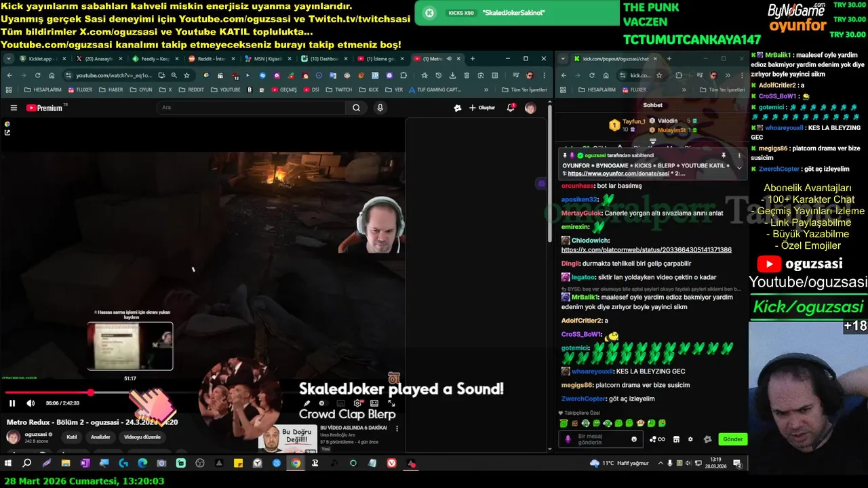This screenshot has height=488, width=868.
Task: Focus the YouTube 'Ara' search box
Action: pos(251,108)
